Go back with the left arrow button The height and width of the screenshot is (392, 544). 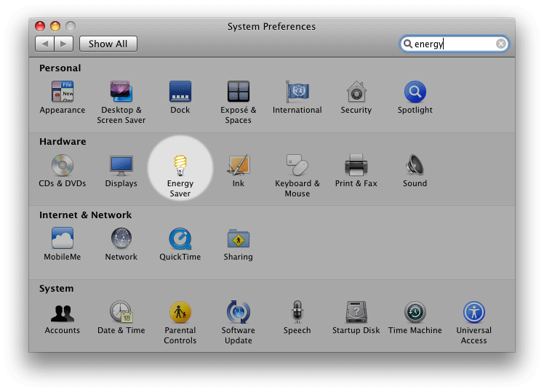click(x=45, y=44)
